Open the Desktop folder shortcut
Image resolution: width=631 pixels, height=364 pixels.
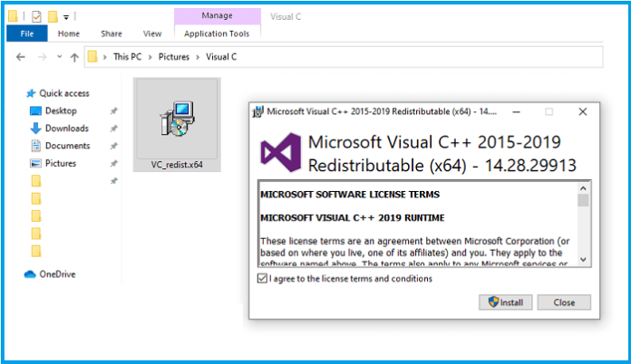click(x=61, y=110)
